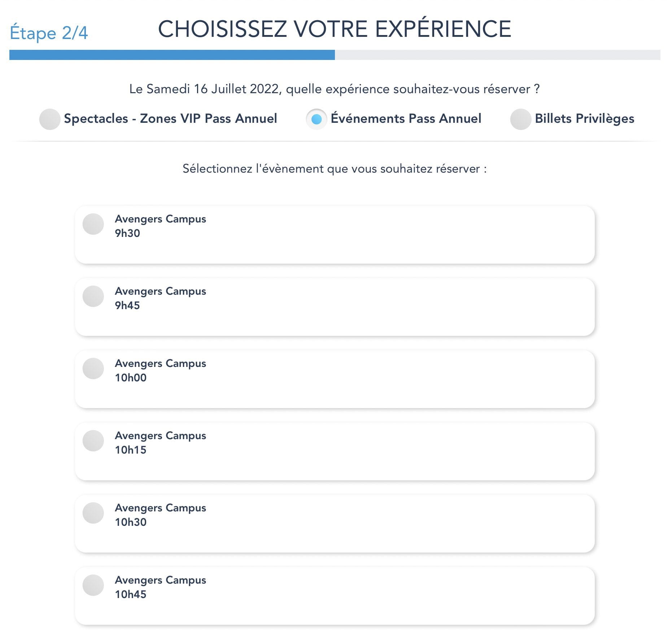This screenshot has width=672, height=632.
Task: Select the Spectacles - Zones VIP Pass Annuel radio
Action: pos(50,119)
